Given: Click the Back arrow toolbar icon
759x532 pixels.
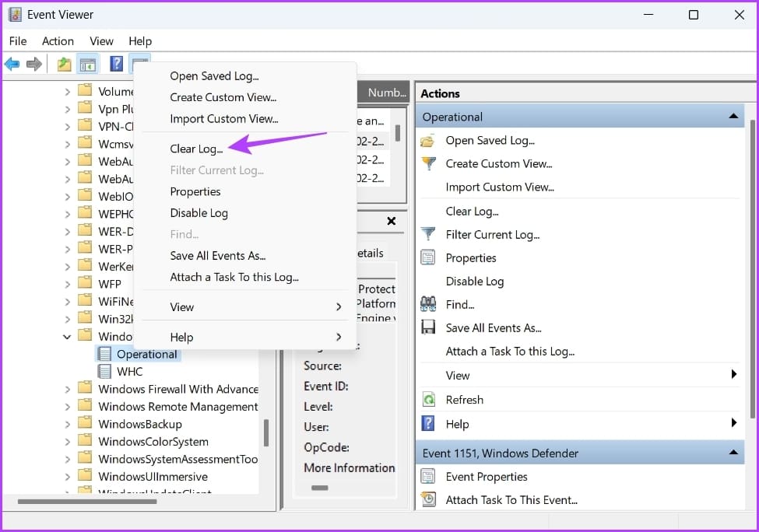Looking at the screenshot, I should click(x=12, y=64).
